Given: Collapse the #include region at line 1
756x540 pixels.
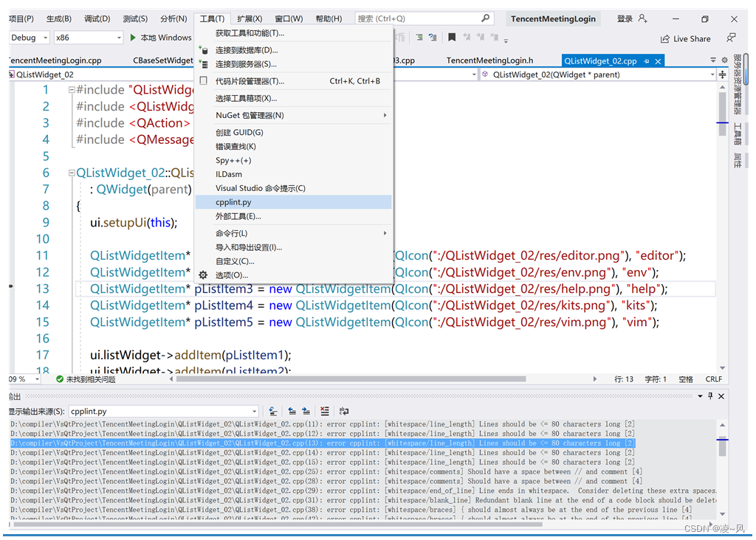Looking at the screenshot, I should [x=72, y=89].
